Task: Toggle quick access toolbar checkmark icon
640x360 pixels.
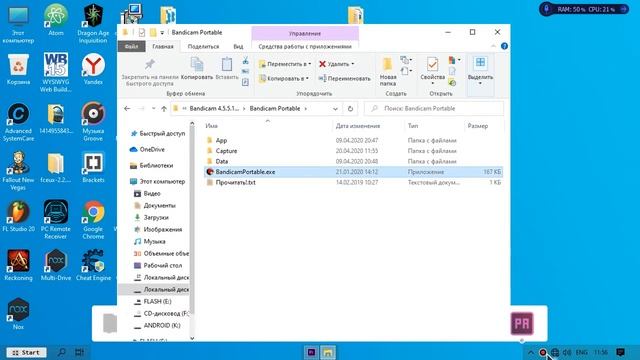Action: click(142, 33)
